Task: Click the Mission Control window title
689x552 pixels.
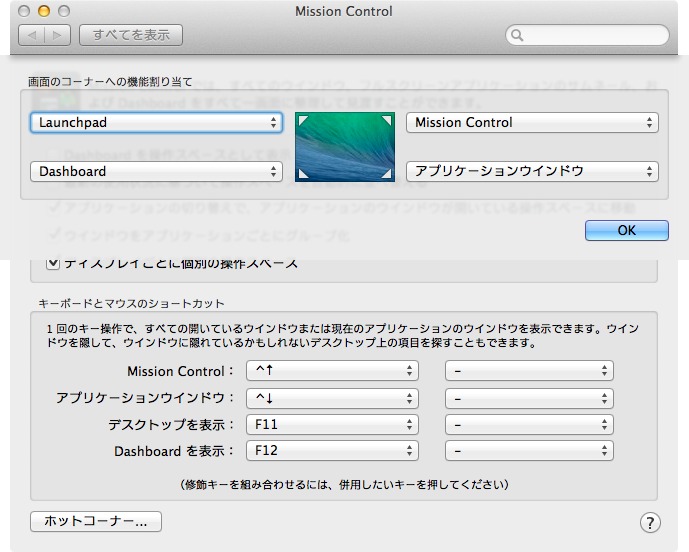Action: [344, 11]
